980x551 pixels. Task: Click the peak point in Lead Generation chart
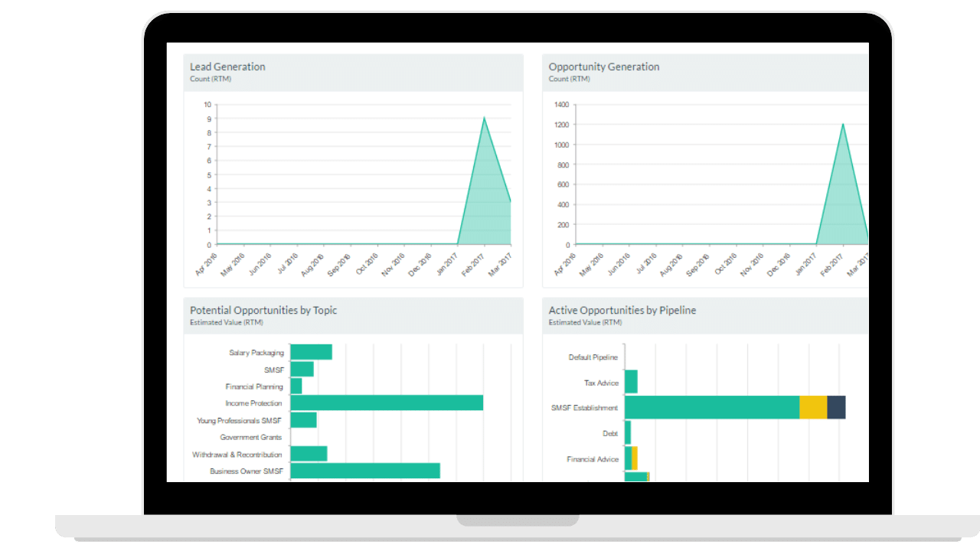coord(484,118)
